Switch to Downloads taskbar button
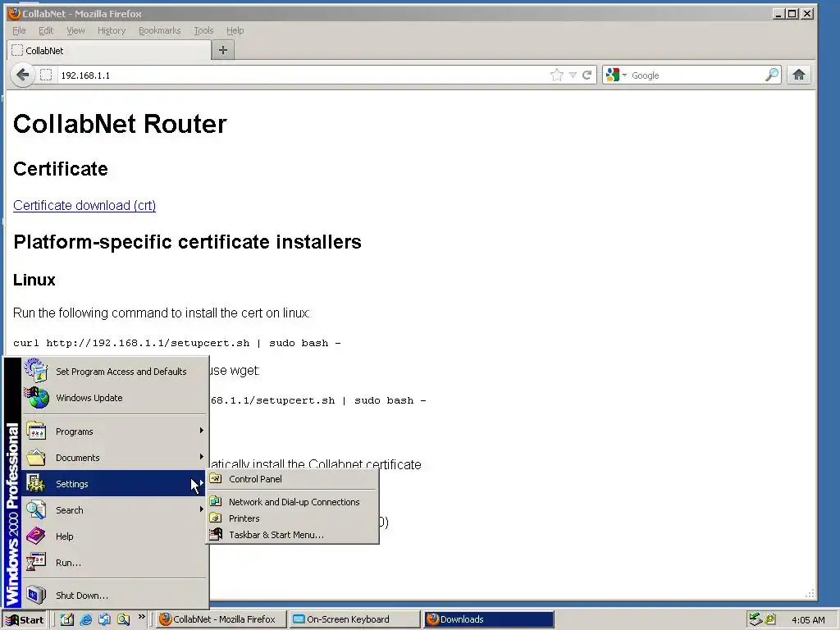This screenshot has width=840, height=630. coord(489,619)
